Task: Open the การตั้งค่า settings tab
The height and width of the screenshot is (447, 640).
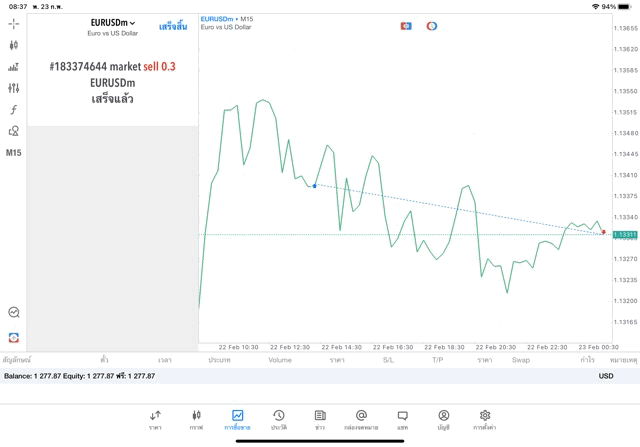Action: tap(485, 420)
